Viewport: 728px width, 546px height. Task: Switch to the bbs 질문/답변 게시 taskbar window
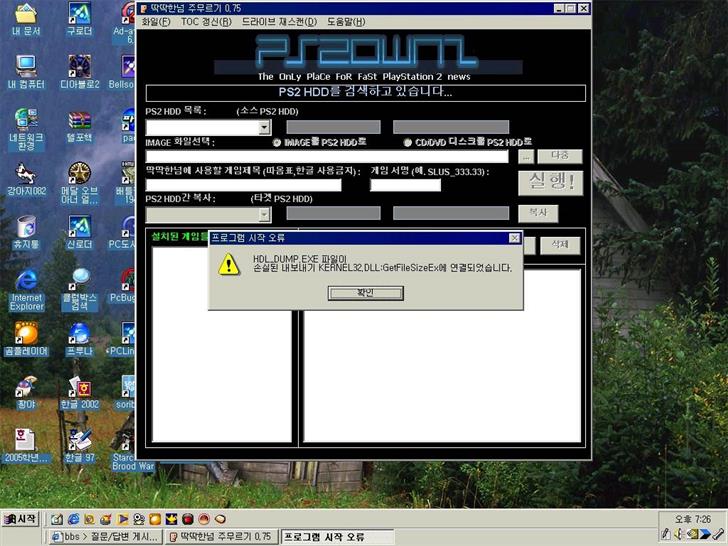tap(105, 537)
